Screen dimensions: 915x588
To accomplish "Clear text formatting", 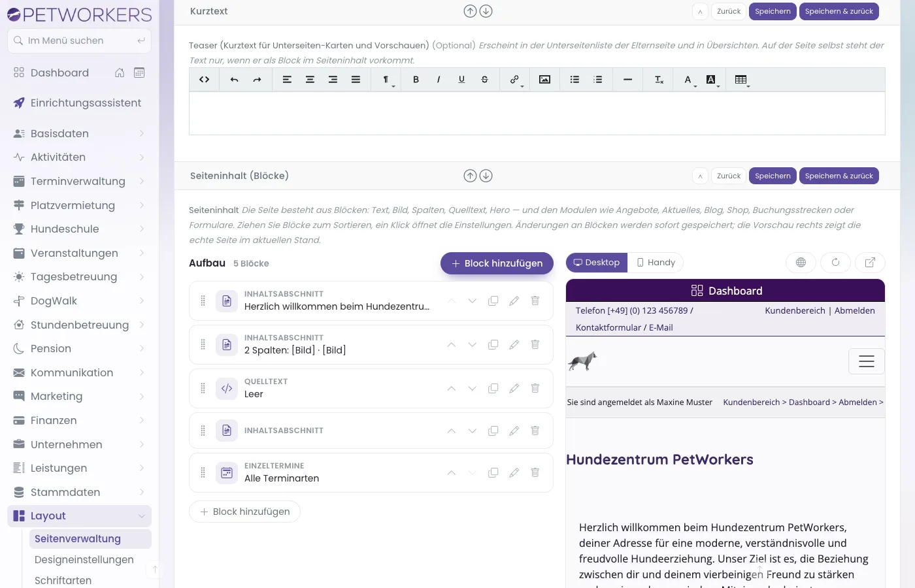I will click(659, 80).
